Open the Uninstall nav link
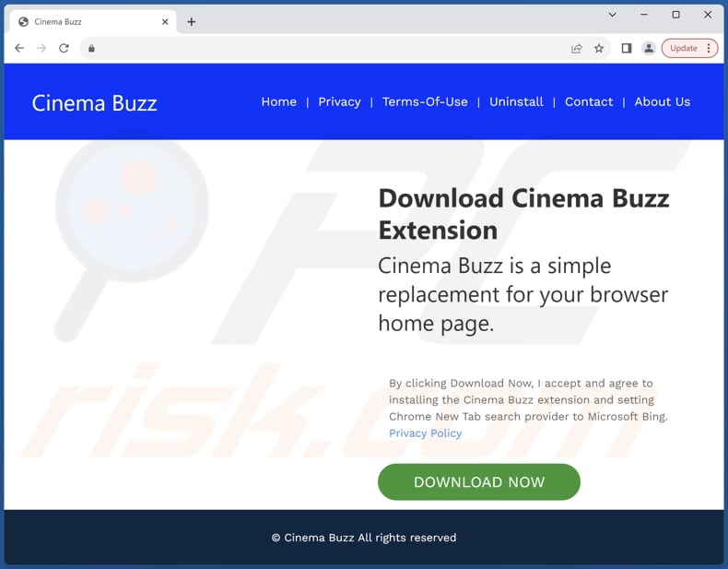This screenshot has height=569, width=728. (516, 101)
